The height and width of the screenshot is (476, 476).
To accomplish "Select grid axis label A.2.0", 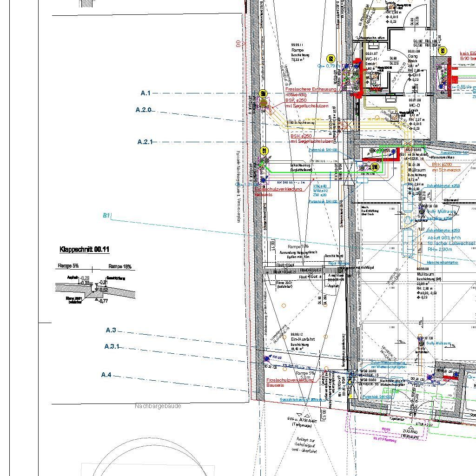I will [x=143, y=110].
